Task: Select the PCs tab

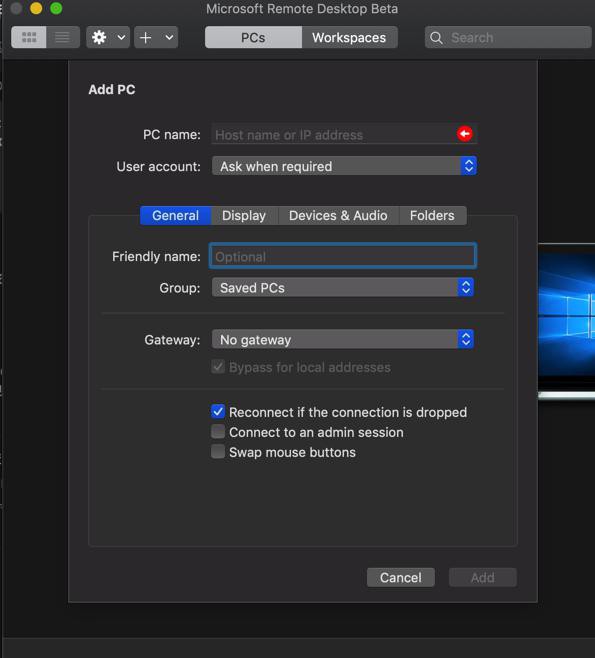Action: click(x=253, y=37)
